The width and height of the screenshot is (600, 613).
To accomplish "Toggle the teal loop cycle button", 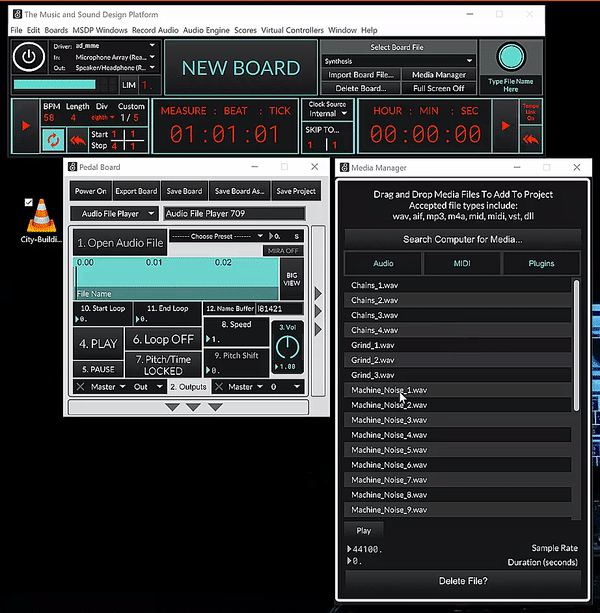I will coord(53,139).
